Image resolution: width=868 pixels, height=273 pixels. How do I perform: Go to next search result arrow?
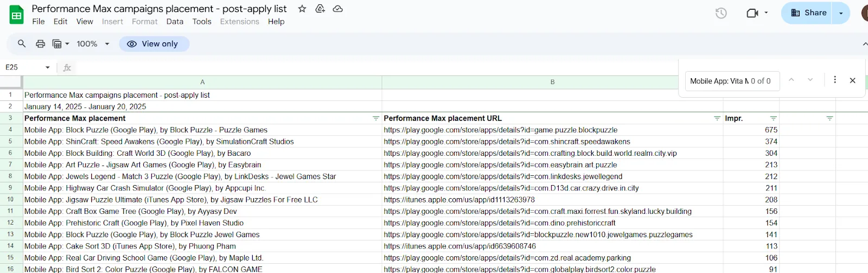click(x=810, y=80)
